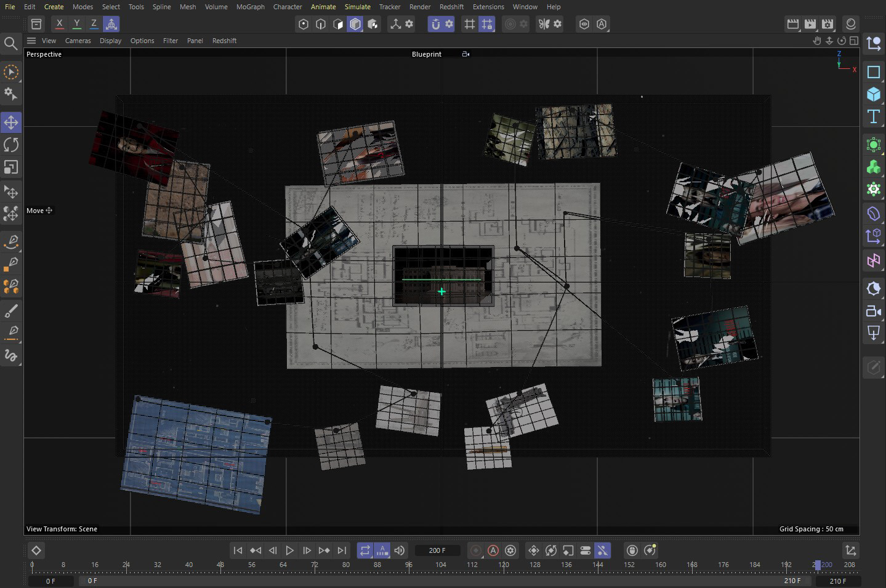Image resolution: width=886 pixels, height=588 pixels.
Task: Open the Options viewport menu
Action: pos(142,41)
